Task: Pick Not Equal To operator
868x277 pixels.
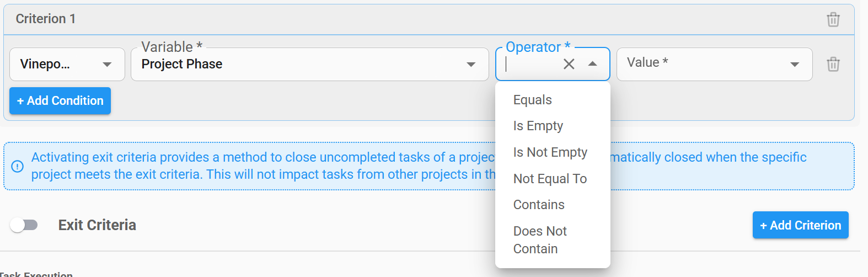Action: pos(550,179)
